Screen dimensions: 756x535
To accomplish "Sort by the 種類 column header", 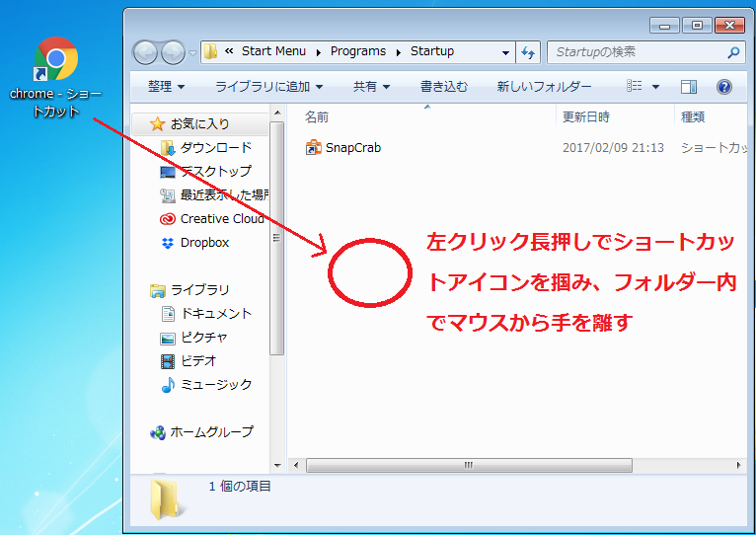I will [693, 116].
